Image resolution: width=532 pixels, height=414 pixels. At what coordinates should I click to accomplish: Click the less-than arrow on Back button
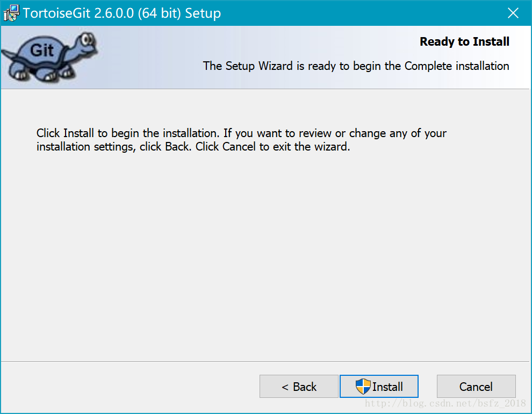pos(285,387)
